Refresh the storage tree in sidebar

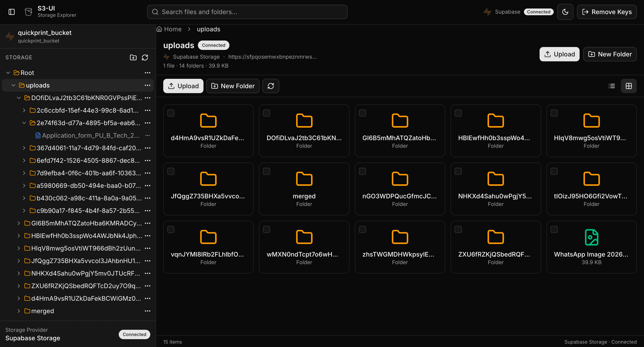click(x=145, y=57)
